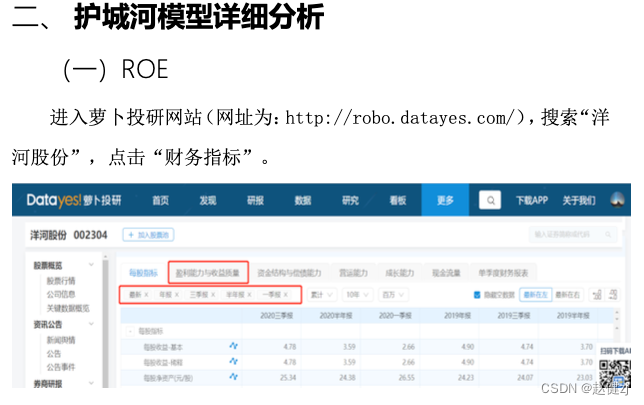This screenshot has width=644, height=405.
Task: Collapse the 每股指标 table group
Action: pos(130,331)
